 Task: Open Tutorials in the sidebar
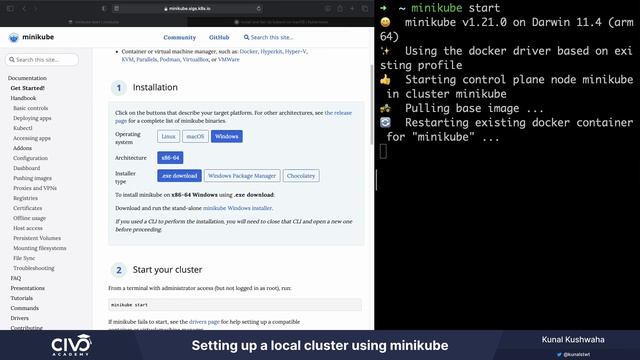(22, 298)
